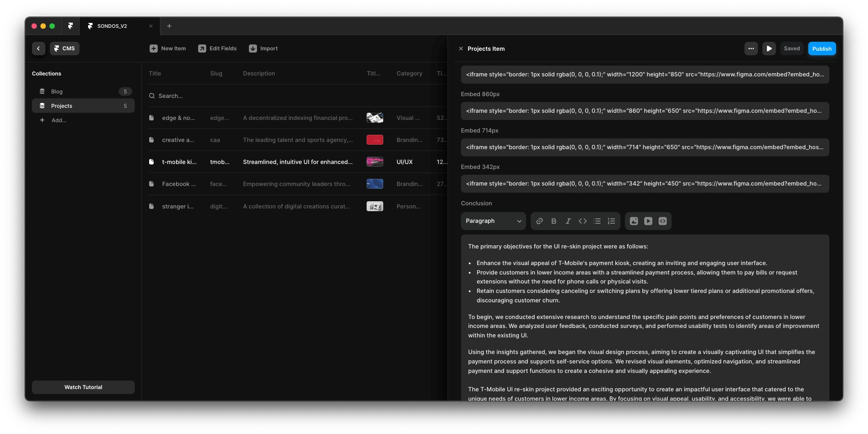Viewport: 868px width, 434px height.
Task: Click the Slug column header
Action: 216,73
